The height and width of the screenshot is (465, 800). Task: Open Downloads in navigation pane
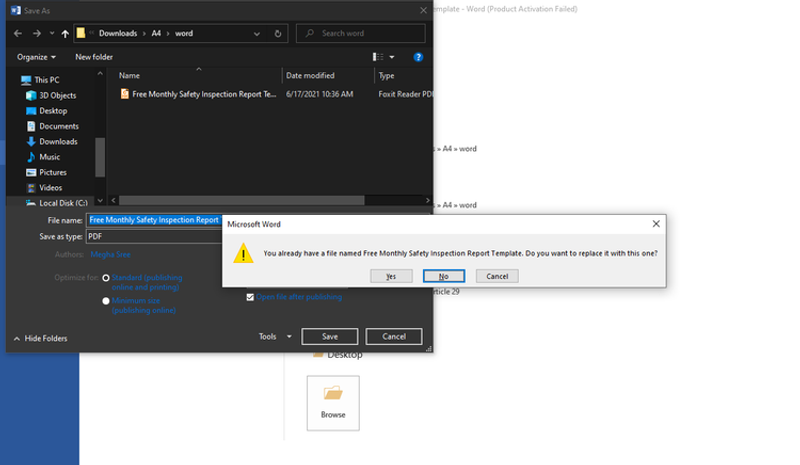point(58,141)
